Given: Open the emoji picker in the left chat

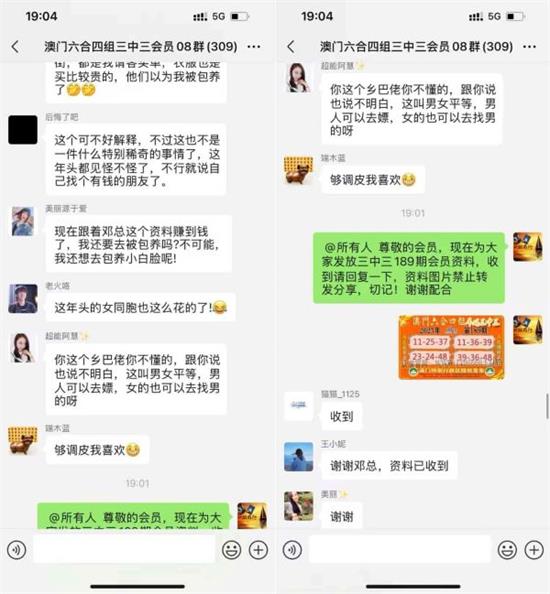Looking at the screenshot, I should [231, 550].
